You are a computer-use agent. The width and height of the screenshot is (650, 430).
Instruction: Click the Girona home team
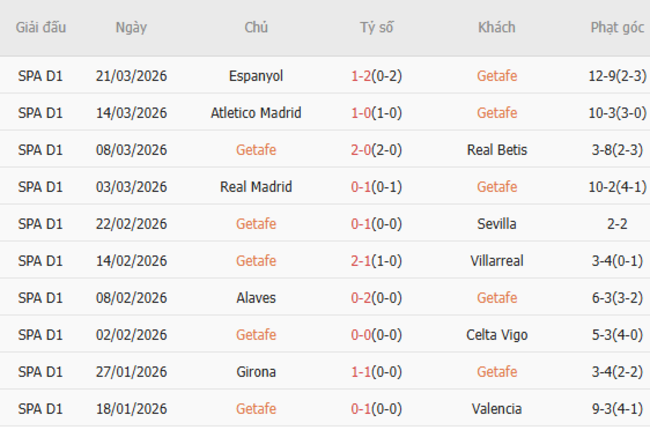tap(256, 372)
